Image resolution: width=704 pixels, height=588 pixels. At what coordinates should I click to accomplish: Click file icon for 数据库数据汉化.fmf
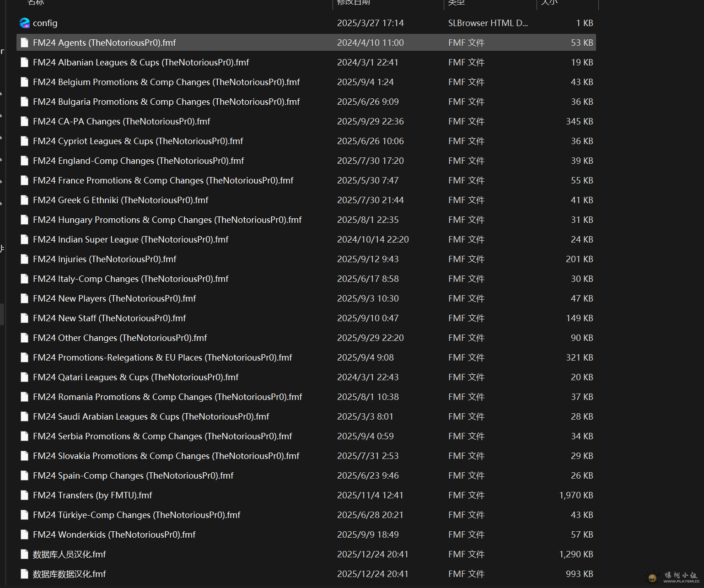pos(25,574)
